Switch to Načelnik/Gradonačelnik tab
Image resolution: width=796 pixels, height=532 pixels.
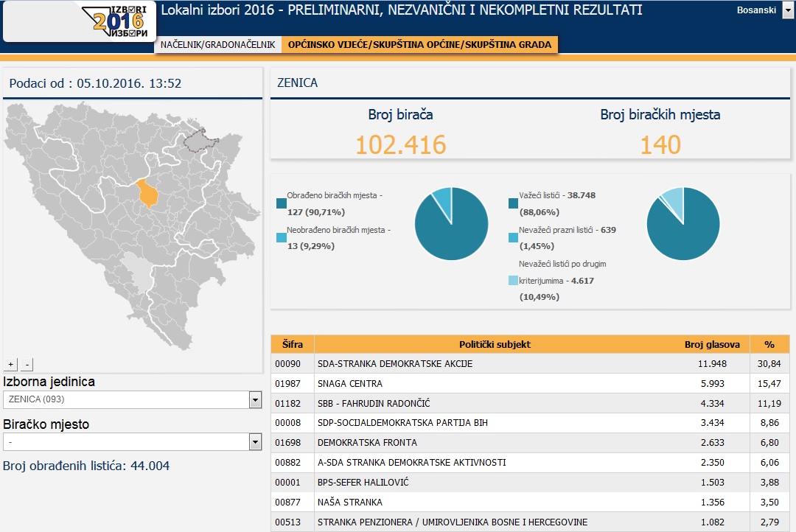tap(217, 45)
